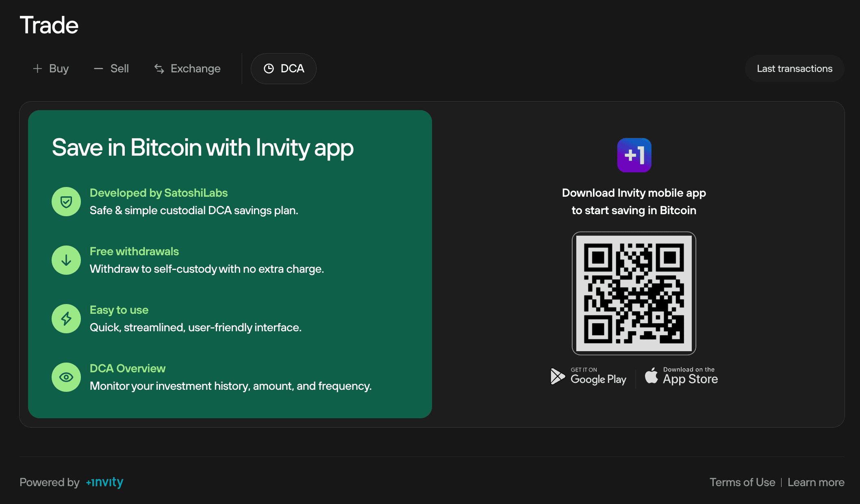Viewport: 860px width, 504px height.
Task: Click the down-arrow Free withdrawals icon
Action: tap(66, 260)
